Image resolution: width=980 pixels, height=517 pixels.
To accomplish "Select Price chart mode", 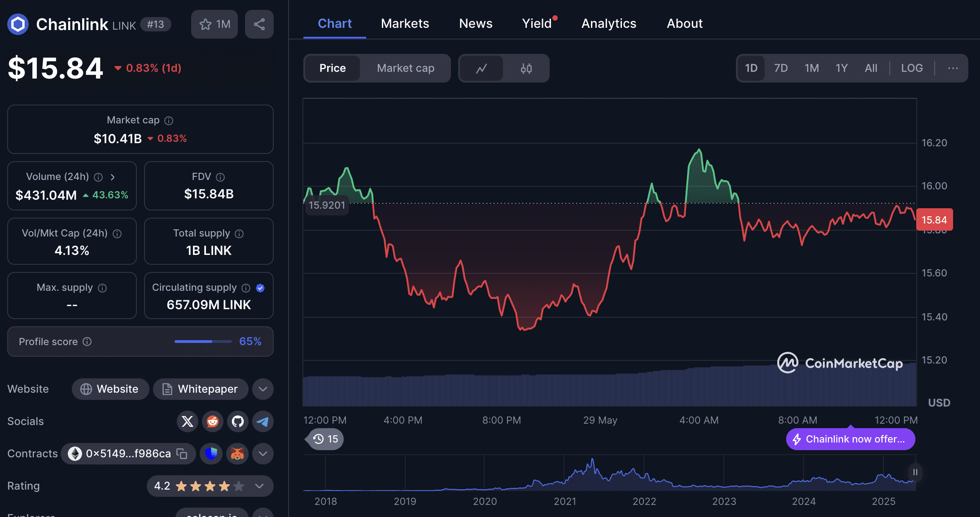I will tap(332, 68).
